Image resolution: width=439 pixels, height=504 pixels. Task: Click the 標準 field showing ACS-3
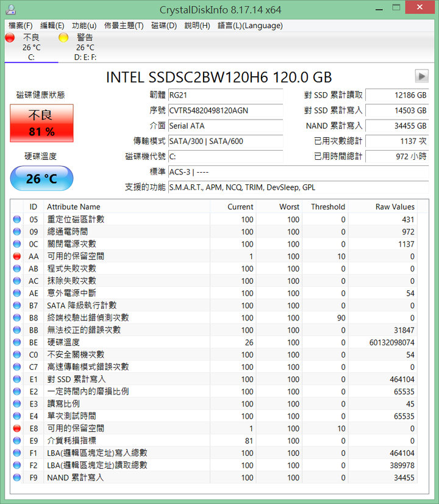[298, 172]
